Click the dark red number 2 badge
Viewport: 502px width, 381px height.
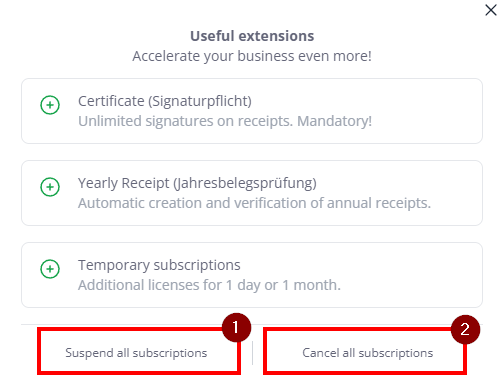click(x=465, y=329)
